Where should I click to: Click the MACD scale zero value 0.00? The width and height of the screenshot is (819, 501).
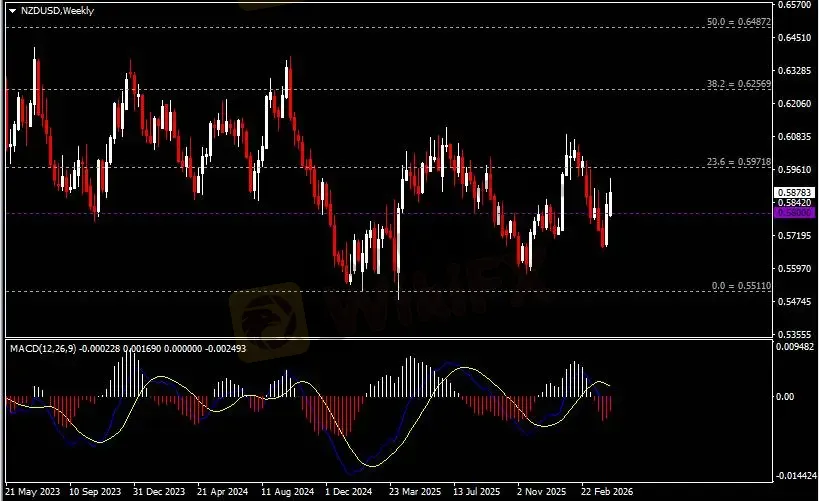click(785, 397)
